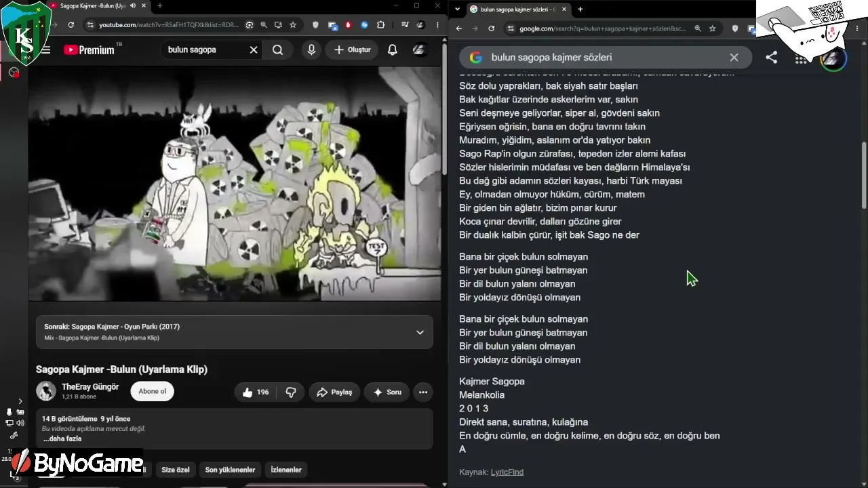Bookmark the Google search page with star
This screenshot has width=868, height=488.
(713, 28)
